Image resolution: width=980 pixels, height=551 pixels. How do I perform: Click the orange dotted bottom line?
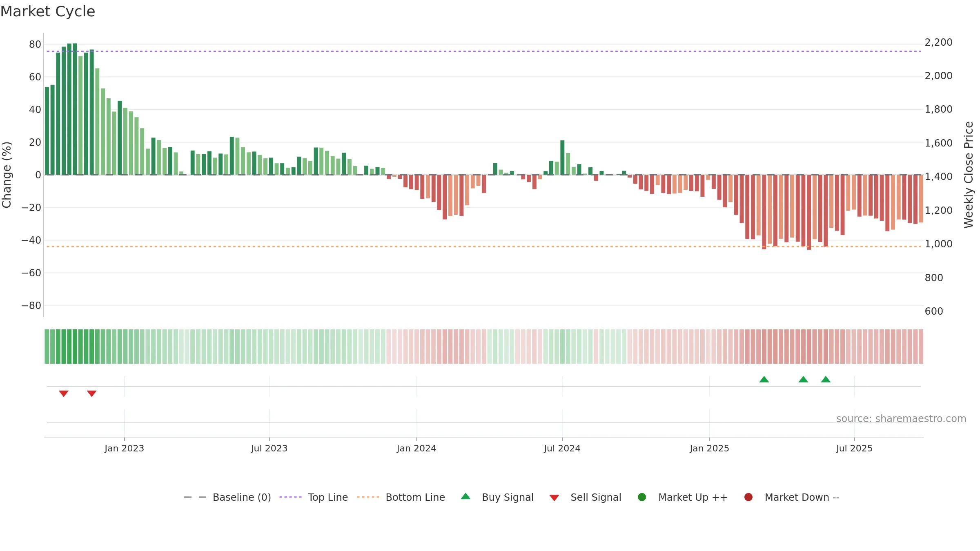tap(484, 247)
